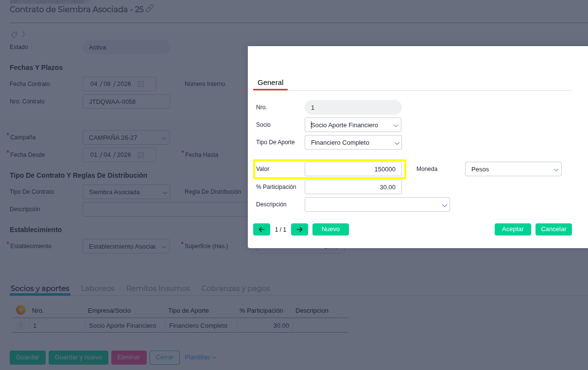Click the Nuevo button in dialog
The height and width of the screenshot is (370, 588).
coord(330,229)
